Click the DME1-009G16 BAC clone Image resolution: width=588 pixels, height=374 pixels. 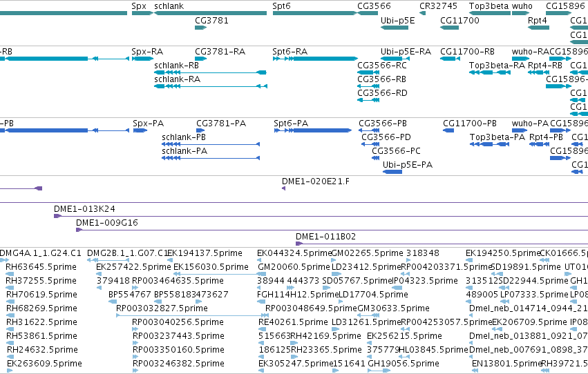tap(332, 230)
